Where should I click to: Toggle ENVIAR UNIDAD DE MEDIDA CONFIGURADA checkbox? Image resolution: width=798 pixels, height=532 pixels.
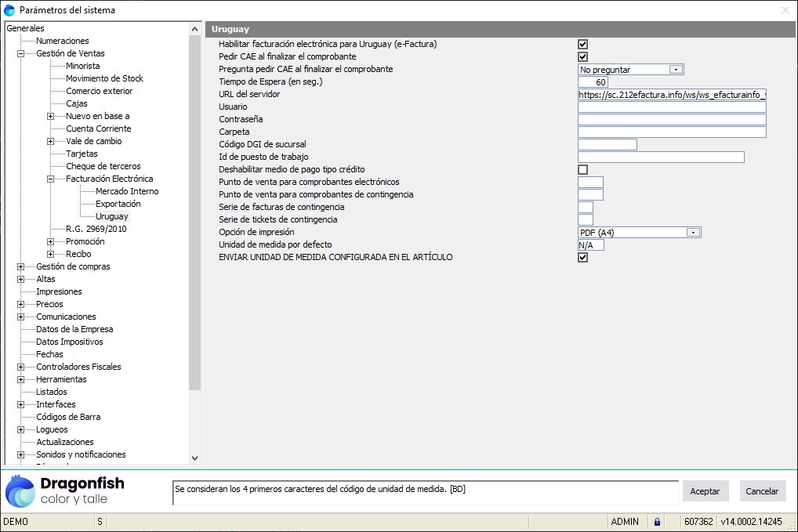pos(582,257)
